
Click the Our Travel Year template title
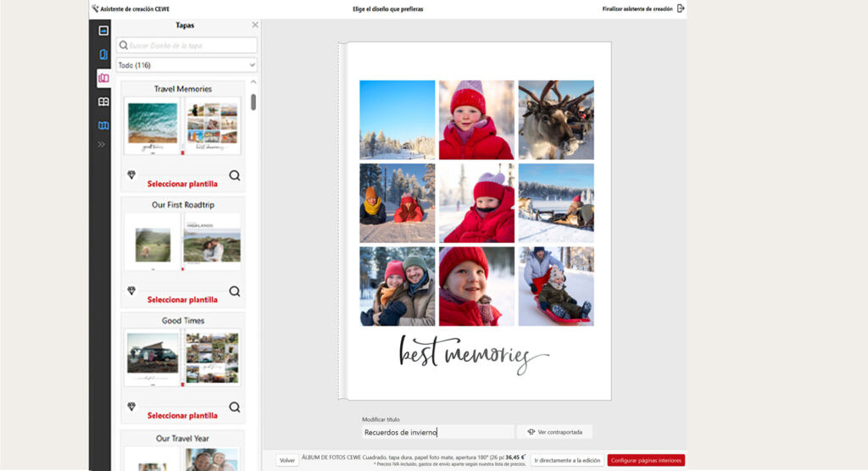[x=182, y=438]
